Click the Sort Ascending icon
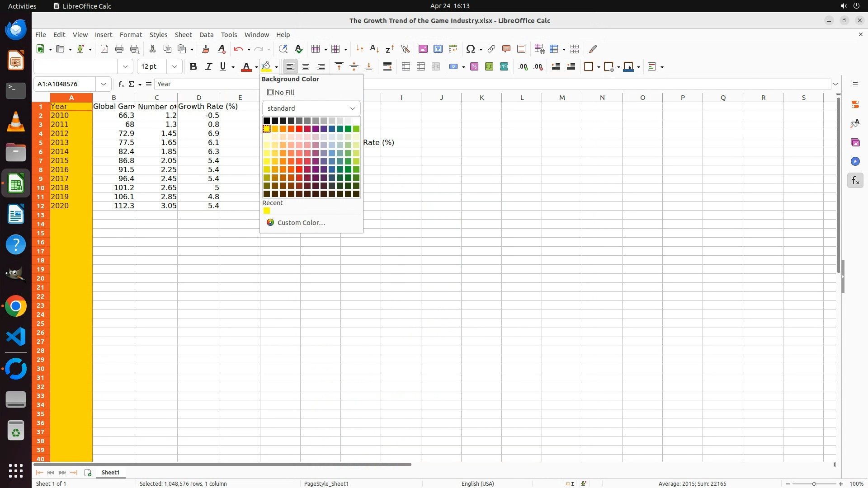The height and width of the screenshot is (488, 868). [x=374, y=49]
